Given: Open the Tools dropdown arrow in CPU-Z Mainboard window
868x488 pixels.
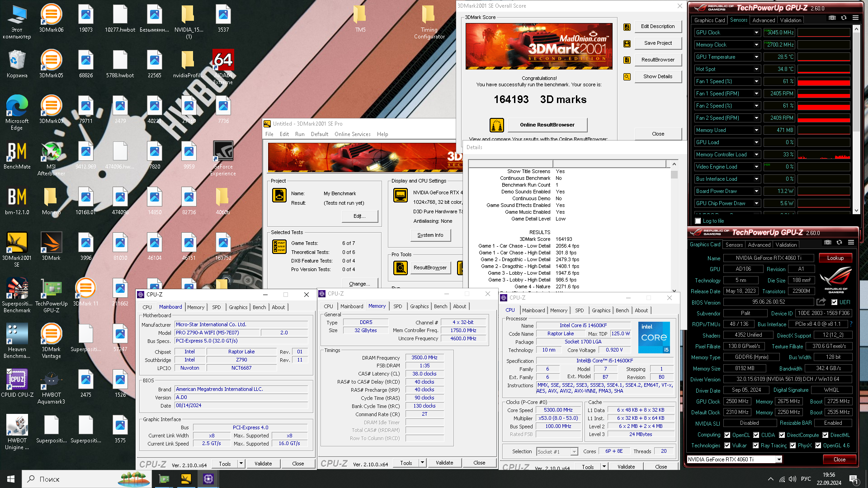Looking at the screenshot, I should click(x=241, y=464).
